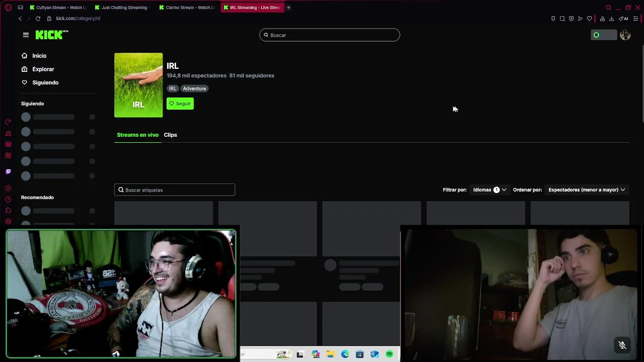Open a new browser tab
Viewport: 644px width, 362px height.
[x=288, y=8]
